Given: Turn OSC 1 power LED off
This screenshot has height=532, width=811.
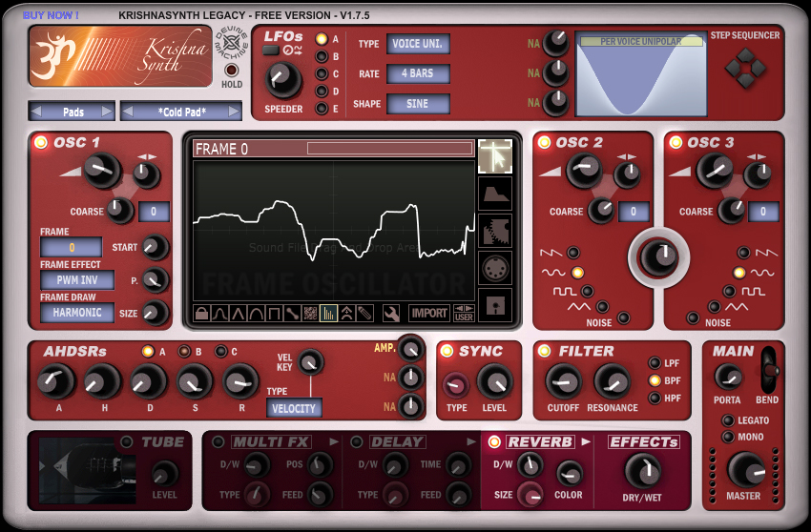Looking at the screenshot, I should coord(40,142).
